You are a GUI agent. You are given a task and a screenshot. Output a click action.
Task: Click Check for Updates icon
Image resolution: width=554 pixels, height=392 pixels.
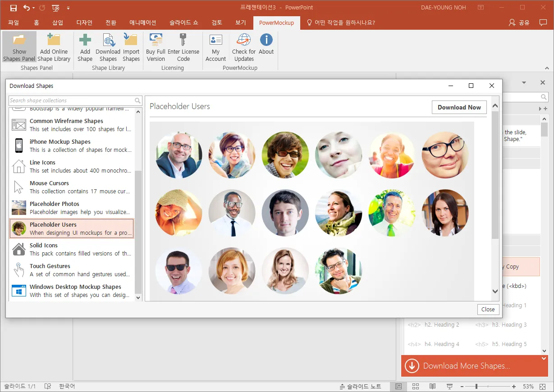coord(244,47)
